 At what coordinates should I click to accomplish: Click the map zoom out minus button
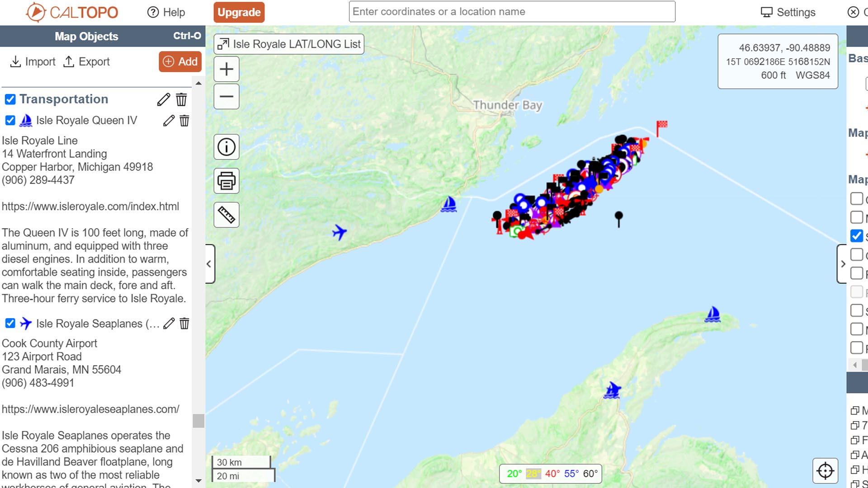[x=226, y=96]
